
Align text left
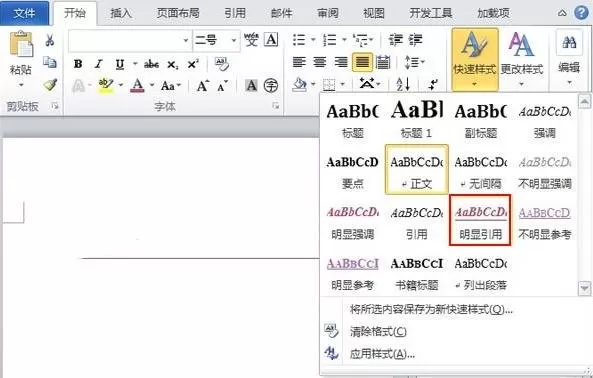point(299,62)
